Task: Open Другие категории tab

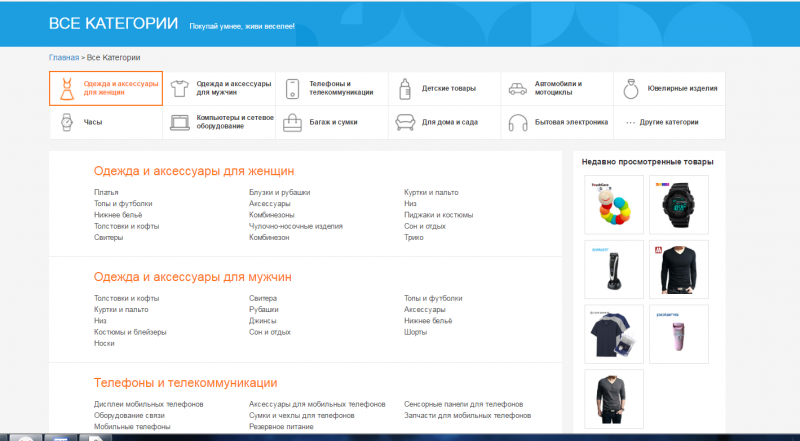Action: [669, 122]
